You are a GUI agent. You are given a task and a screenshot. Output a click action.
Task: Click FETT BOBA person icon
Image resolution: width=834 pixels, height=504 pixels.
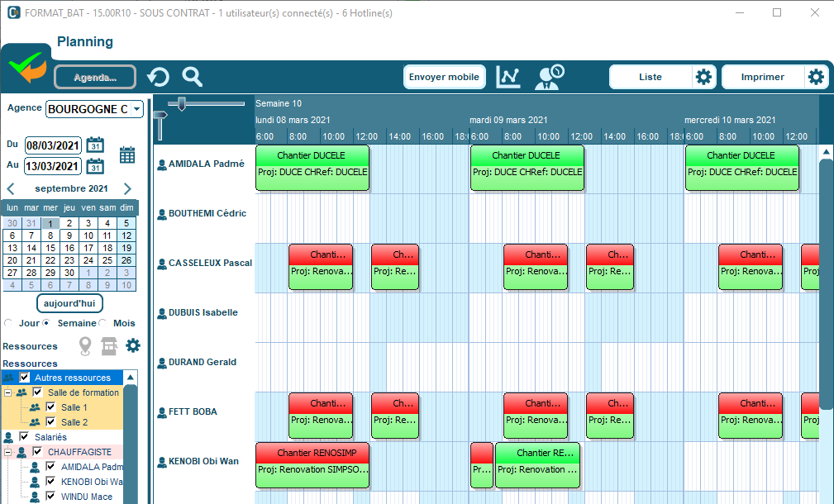[162, 412]
